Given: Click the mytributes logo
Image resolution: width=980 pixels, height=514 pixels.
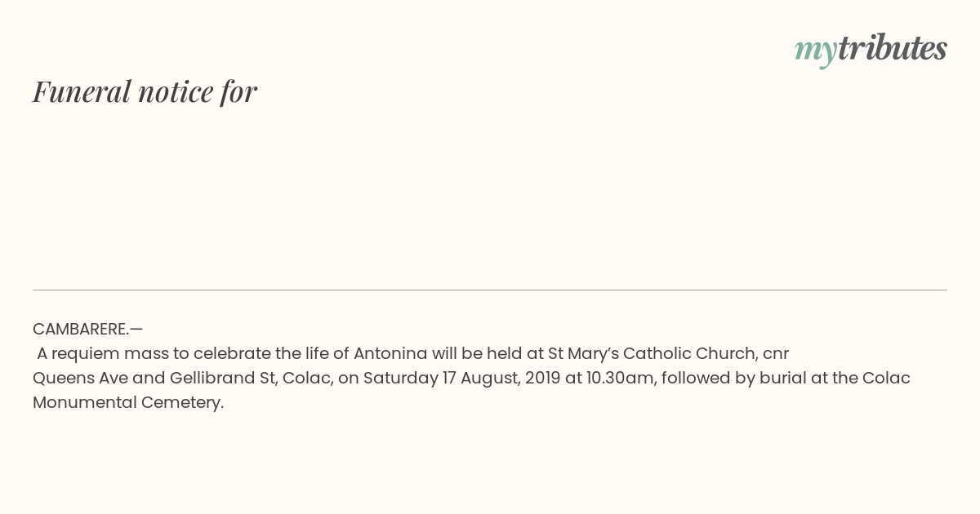Looking at the screenshot, I should tap(871, 49).
